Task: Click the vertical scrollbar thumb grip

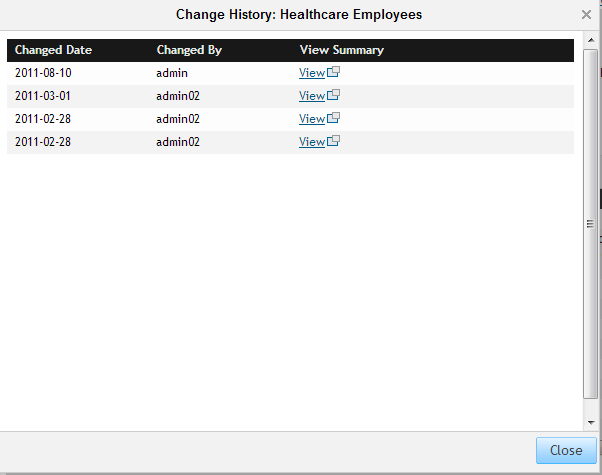Action: coord(590,223)
